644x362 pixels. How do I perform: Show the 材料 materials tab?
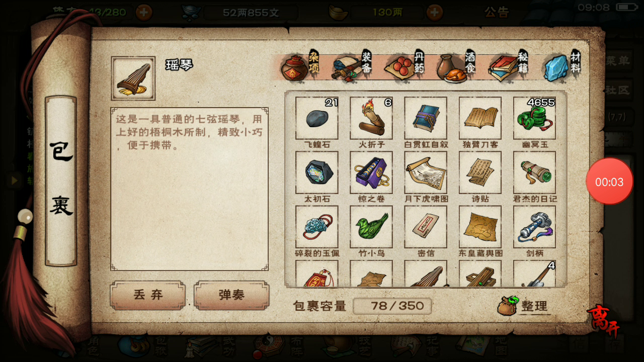tap(562, 66)
